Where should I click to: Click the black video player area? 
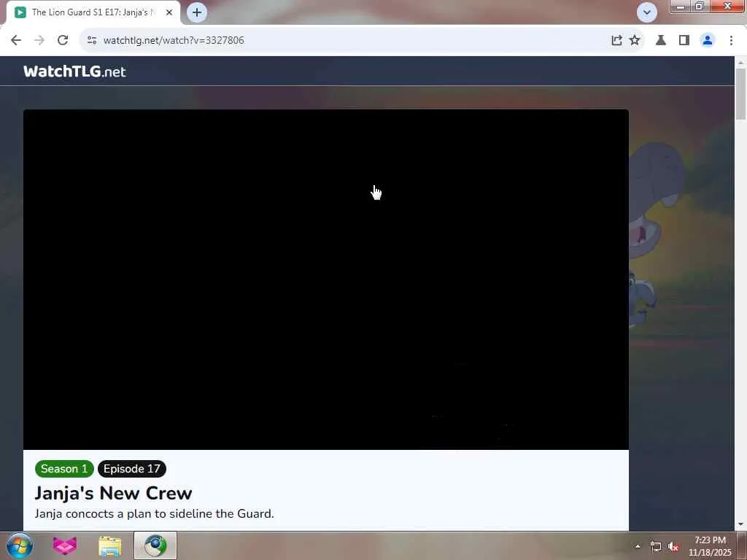(326, 279)
